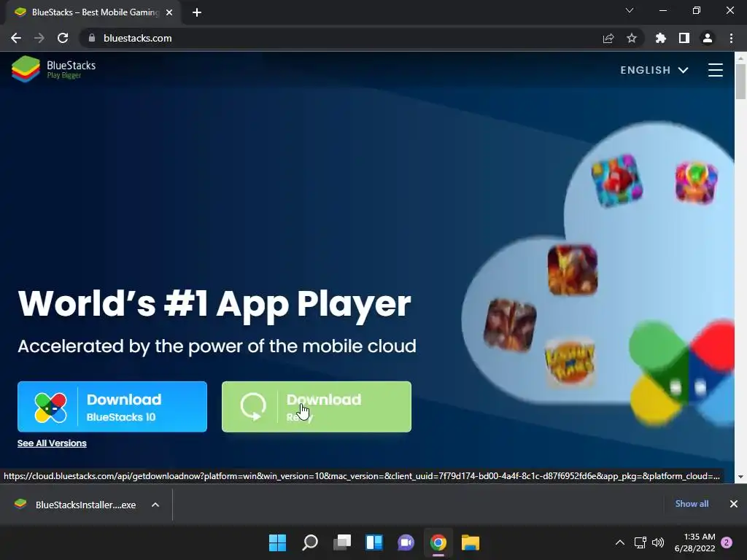Share this page icon in address bar
747x560 pixels.
click(608, 38)
